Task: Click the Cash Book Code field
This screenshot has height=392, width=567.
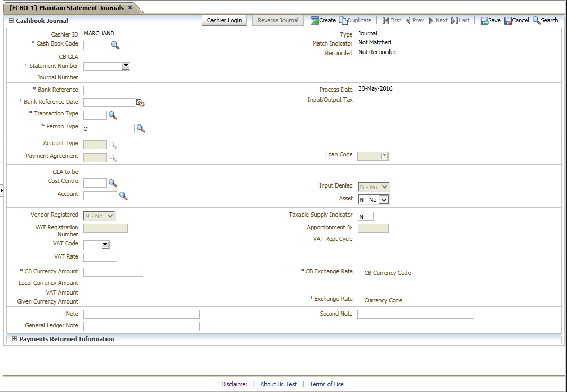Action: tap(96, 45)
